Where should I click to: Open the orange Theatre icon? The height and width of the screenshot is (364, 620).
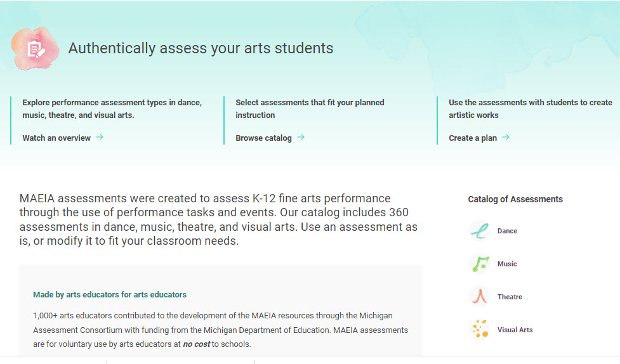480,297
